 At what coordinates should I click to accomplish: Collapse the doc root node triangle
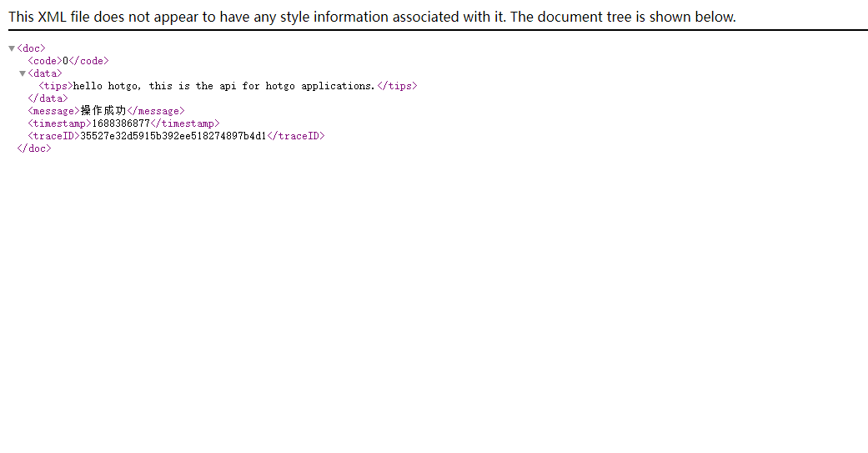(x=12, y=48)
